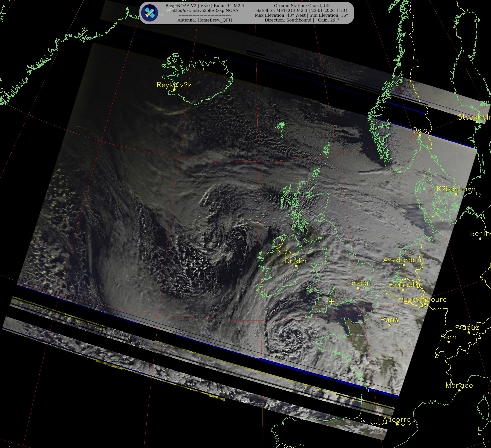
Task: Click the Vaduz city label
Action: (x=468, y=328)
